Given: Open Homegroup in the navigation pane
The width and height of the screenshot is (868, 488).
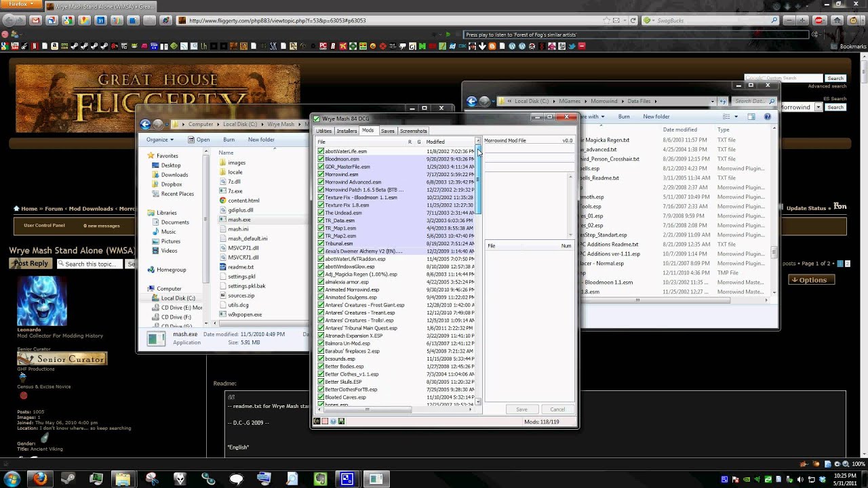Looking at the screenshot, I should 171,270.
